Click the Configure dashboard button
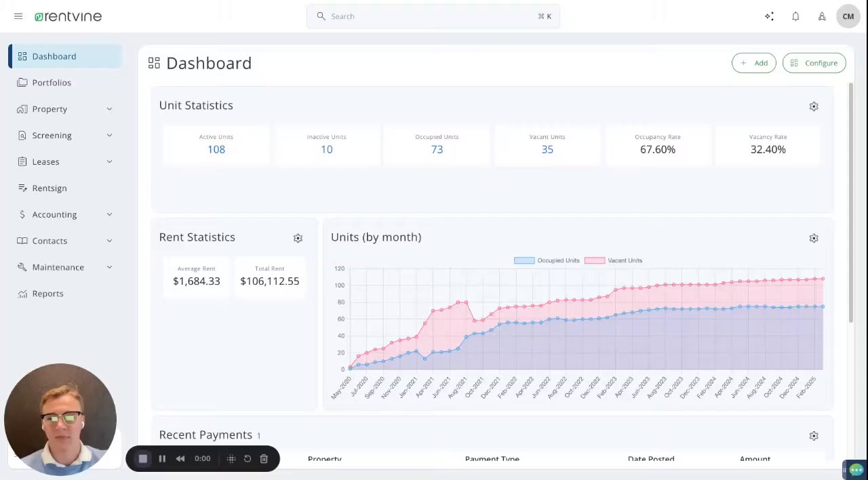Image resolution: width=868 pixels, height=480 pixels. pos(814,63)
